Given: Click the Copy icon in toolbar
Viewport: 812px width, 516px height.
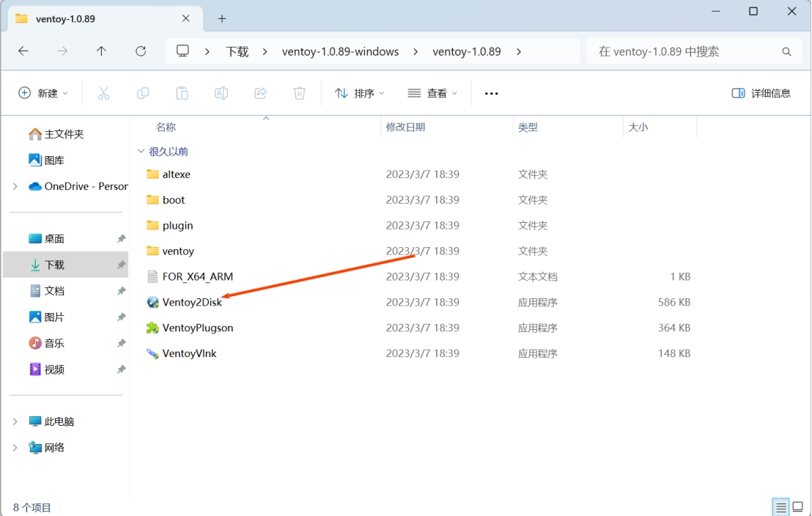Looking at the screenshot, I should (x=143, y=93).
